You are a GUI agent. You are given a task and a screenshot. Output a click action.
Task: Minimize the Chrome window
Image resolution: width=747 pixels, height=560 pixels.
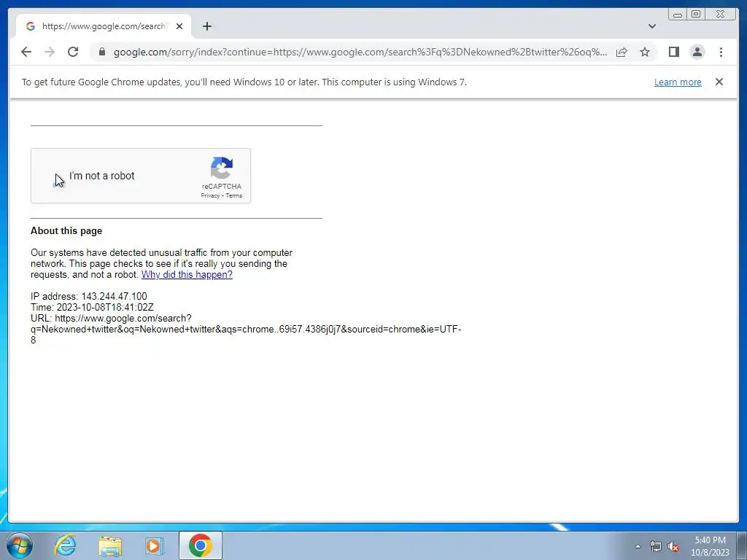(x=678, y=15)
